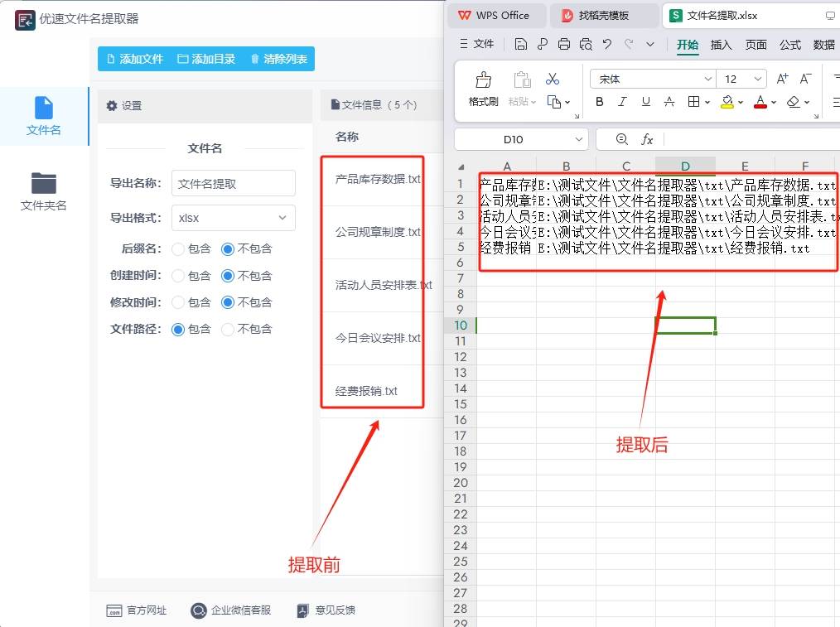This screenshot has height=627, width=840.
Task: Enable 包含 for 后缀名 option
Action: click(x=179, y=248)
